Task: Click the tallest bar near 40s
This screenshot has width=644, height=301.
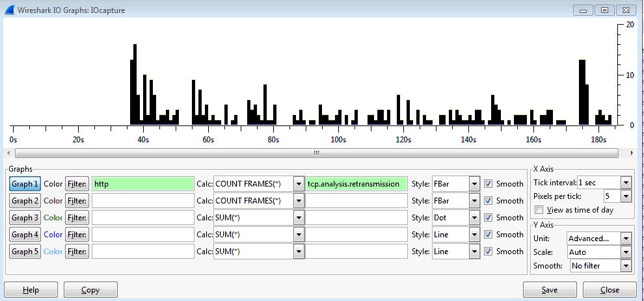Action: 135,85
